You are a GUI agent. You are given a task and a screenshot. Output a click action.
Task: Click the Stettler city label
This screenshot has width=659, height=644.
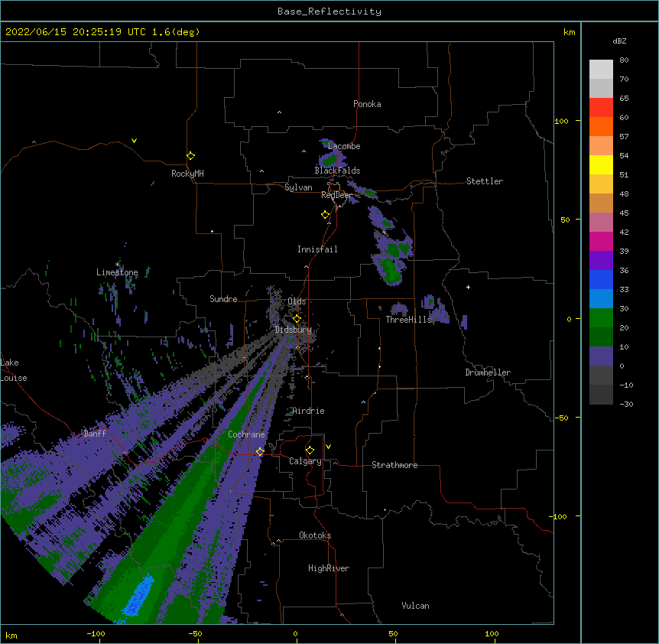(485, 181)
